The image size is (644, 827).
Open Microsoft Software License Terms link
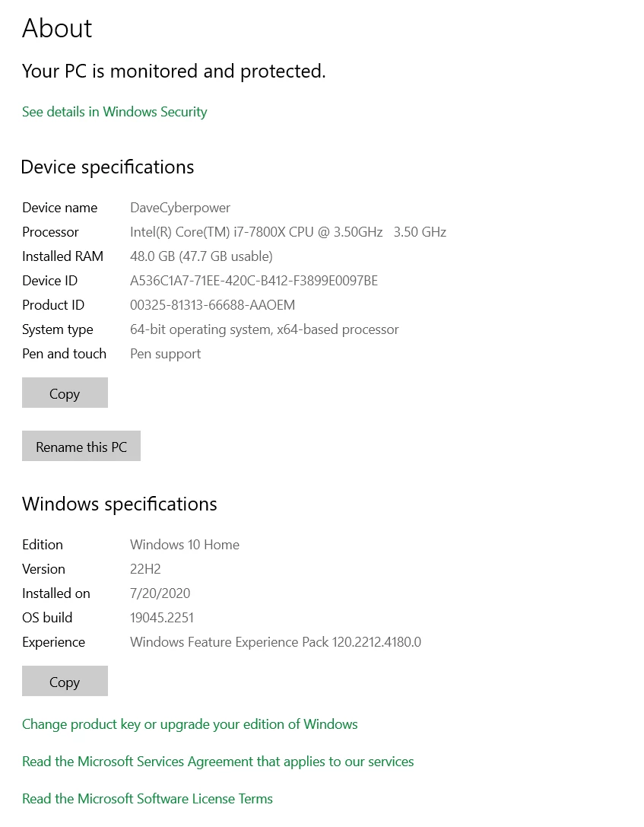pos(147,799)
